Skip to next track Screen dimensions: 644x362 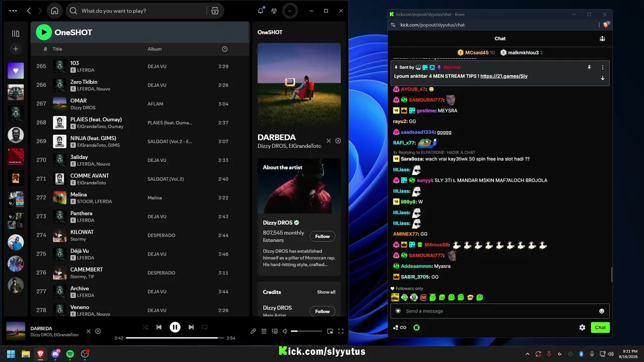[x=191, y=327]
